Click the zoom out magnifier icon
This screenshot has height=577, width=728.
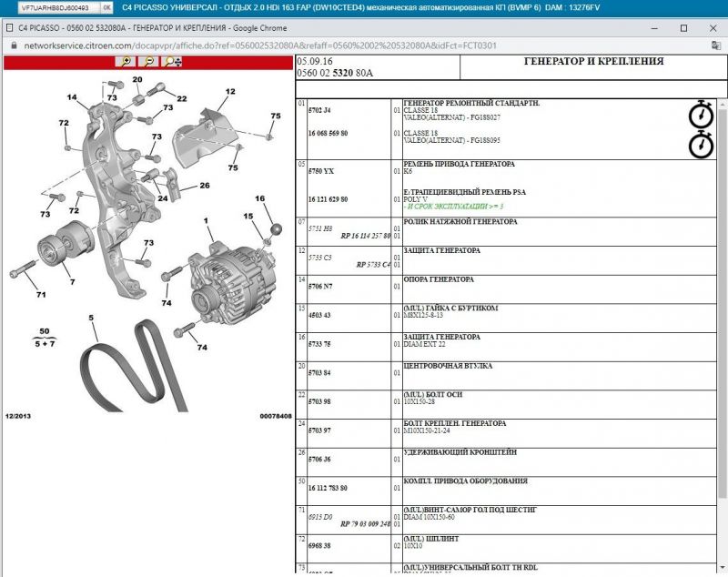pos(148,62)
